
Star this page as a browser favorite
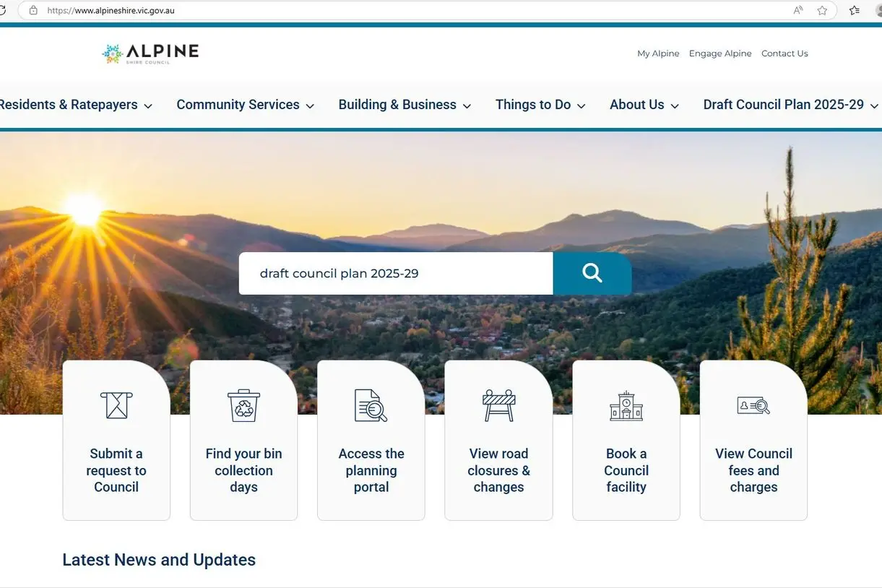tap(822, 11)
